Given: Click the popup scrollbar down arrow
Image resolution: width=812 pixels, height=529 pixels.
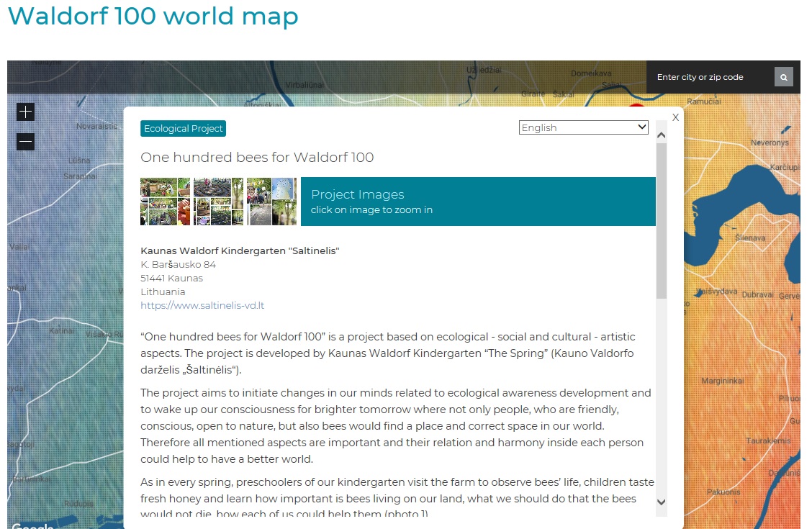Looking at the screenshot, I should (662, 502).
